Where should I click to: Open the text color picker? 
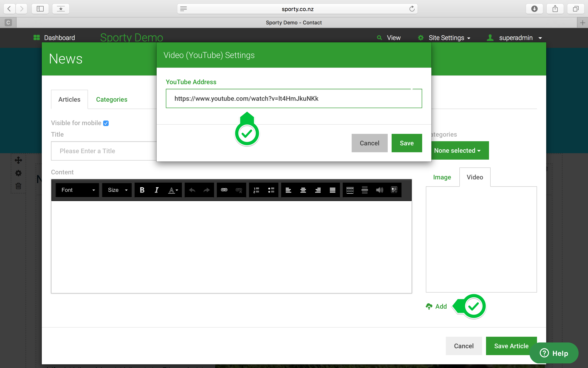tap(173, 190)
